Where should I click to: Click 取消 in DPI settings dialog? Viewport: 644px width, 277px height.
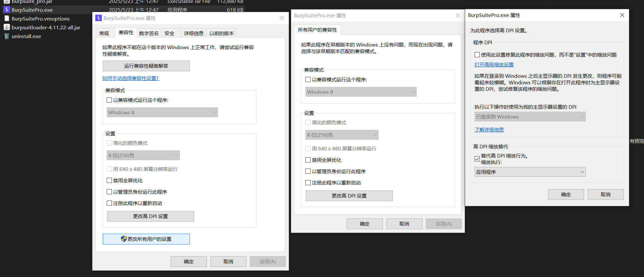coord(606,194)
